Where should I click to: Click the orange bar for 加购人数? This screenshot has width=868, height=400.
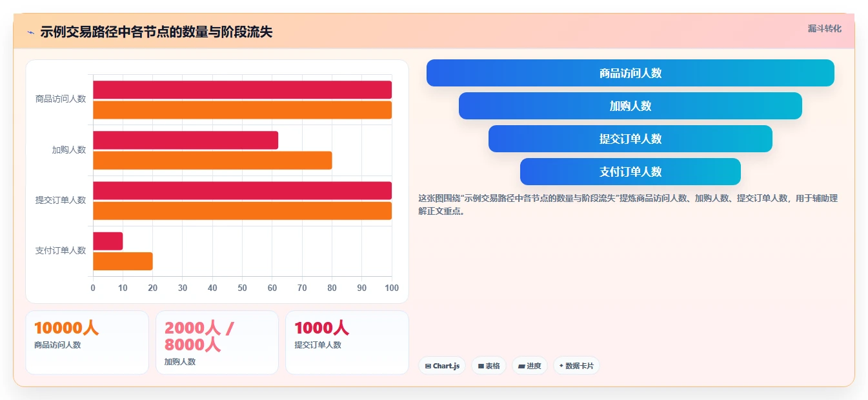click(x=212, y=160)
